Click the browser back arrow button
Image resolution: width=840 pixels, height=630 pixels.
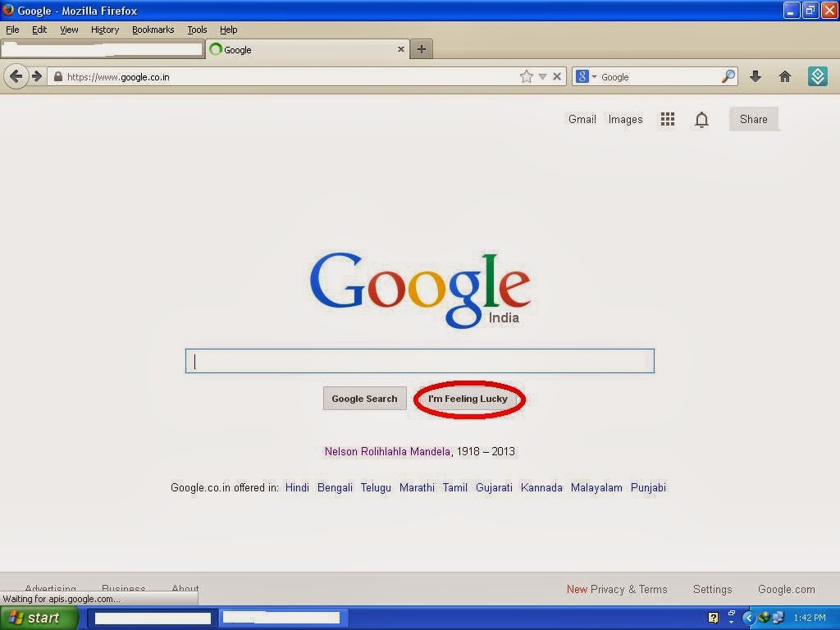16,76
